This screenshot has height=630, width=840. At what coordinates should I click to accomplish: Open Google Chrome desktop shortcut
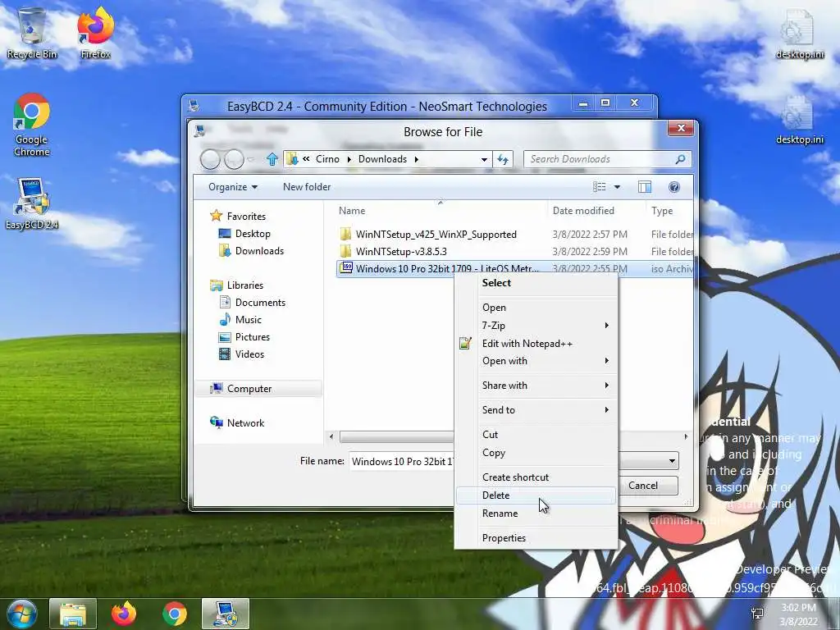tap(32, 126)
